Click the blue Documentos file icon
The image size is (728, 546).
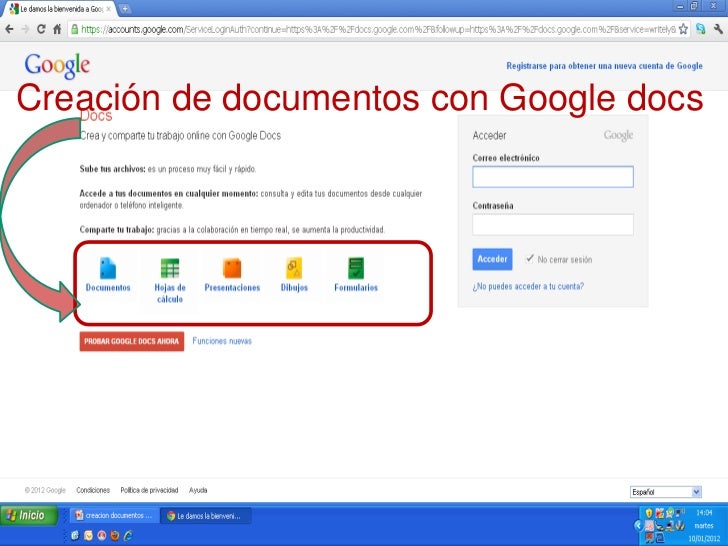click(108, 268)
